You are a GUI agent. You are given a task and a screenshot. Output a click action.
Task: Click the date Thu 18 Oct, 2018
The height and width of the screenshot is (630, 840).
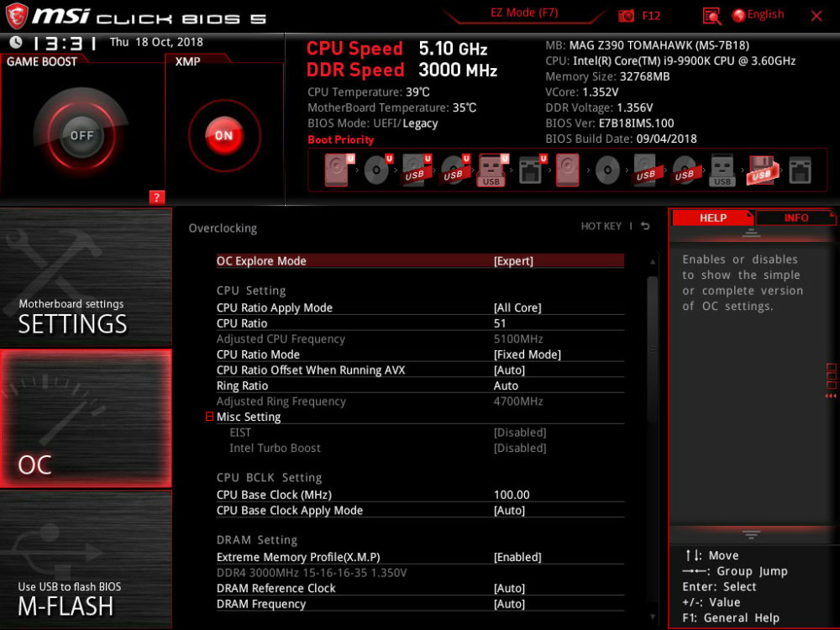point(156,42)
